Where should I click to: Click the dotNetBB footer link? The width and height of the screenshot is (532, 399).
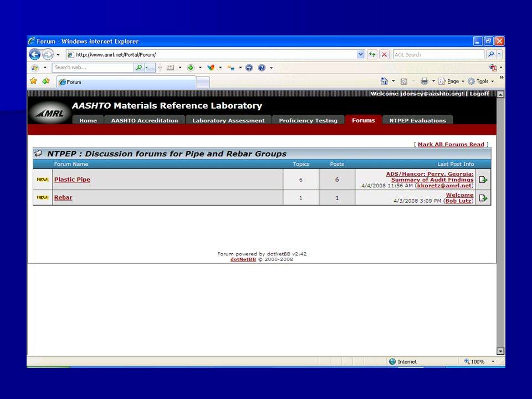coord(243,259)
